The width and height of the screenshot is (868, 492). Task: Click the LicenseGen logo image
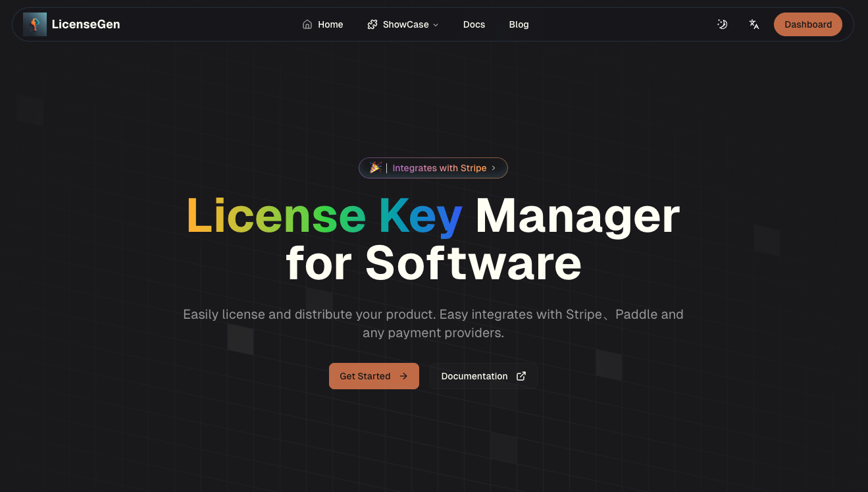click(x=35, y=24)
